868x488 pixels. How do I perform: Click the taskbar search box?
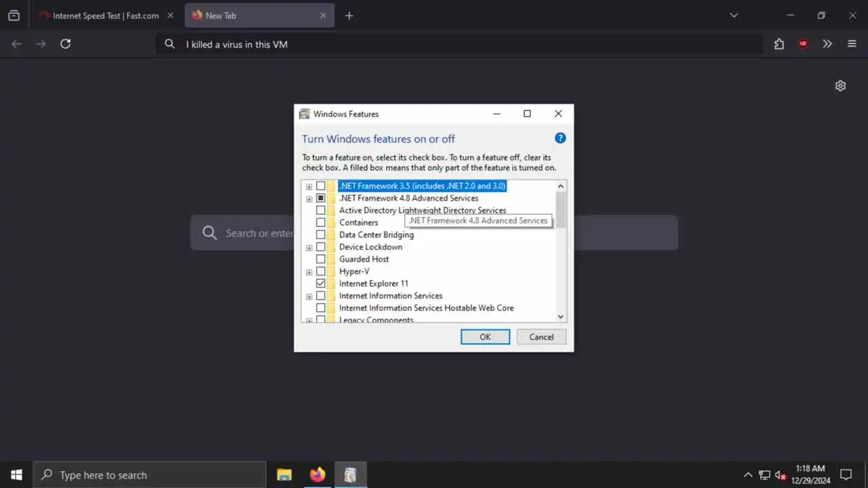pyautogui.click(x=149, y=474)
